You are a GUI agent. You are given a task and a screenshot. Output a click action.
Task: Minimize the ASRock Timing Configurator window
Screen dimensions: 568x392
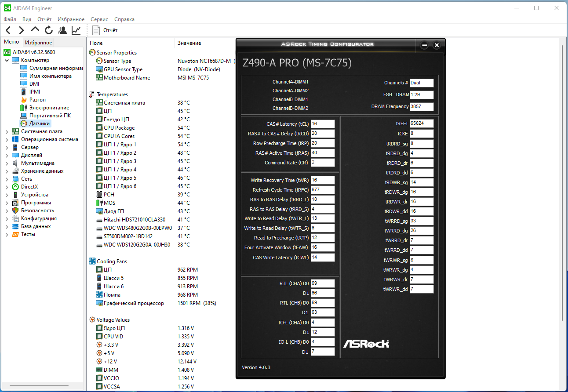tap(424, 45)
